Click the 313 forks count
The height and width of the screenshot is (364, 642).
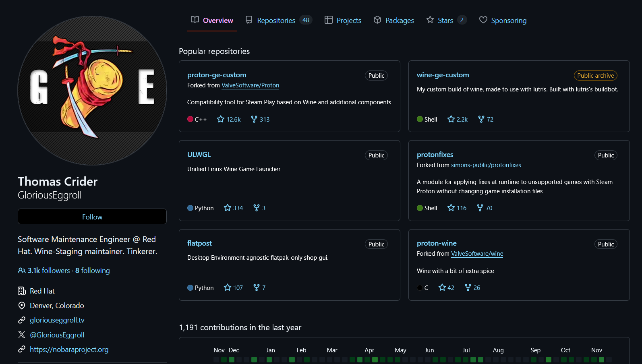(x=265, y=120)
